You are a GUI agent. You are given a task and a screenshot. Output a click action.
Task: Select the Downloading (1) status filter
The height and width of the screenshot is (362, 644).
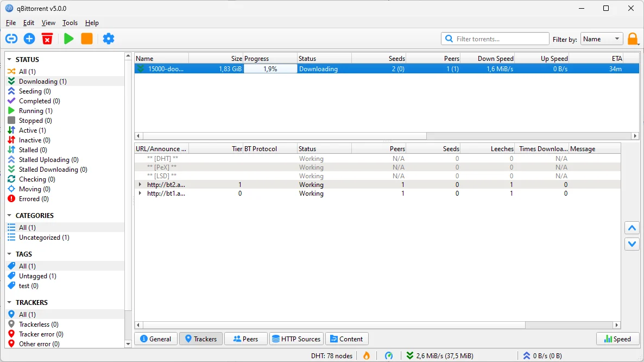pos(65,82)
